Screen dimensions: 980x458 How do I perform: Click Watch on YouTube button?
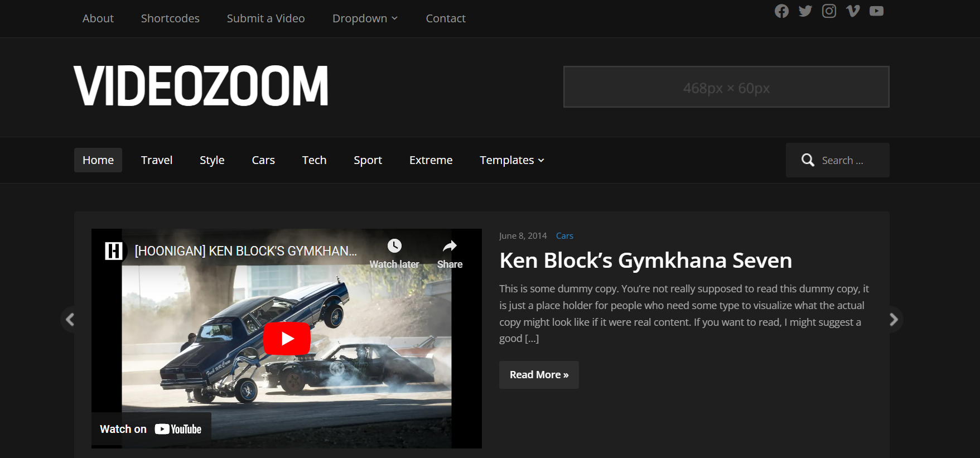click(151, 429)
